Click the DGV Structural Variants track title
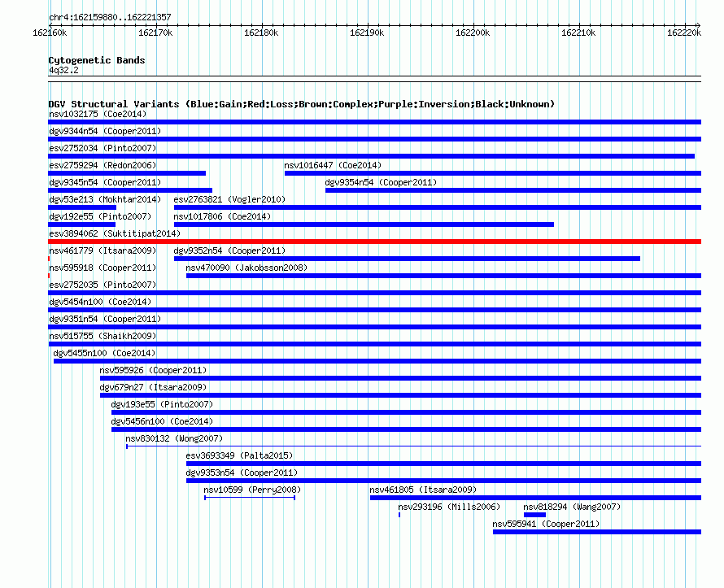 click(x=302, y=104)
